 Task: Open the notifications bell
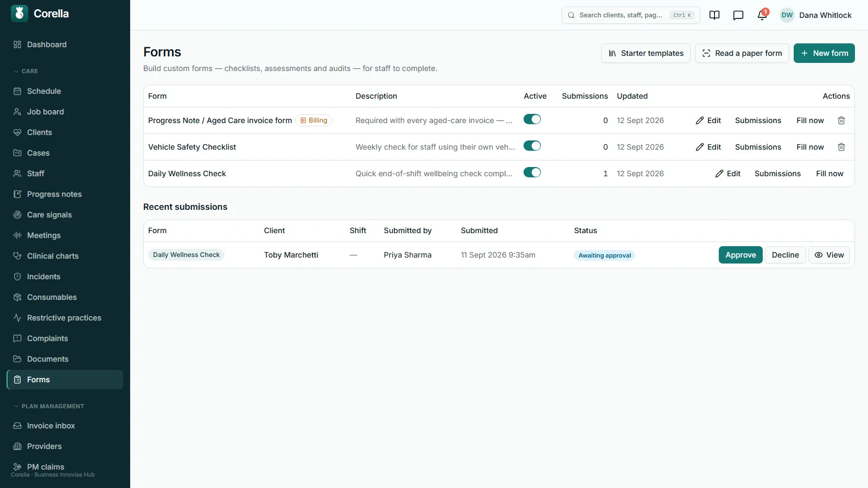762,15
